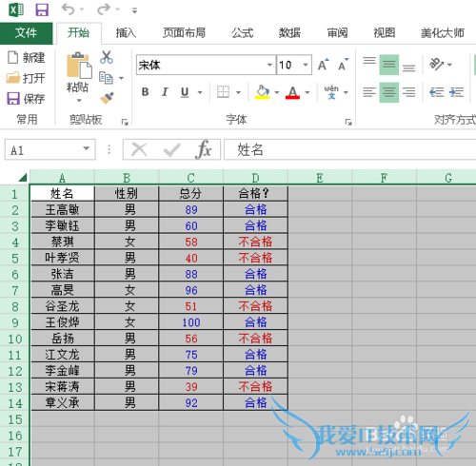Image resolution: width=476 pixels, height=466 pixels.
Task: Toggle Italic formatting
Action: [x=165, y=92]
